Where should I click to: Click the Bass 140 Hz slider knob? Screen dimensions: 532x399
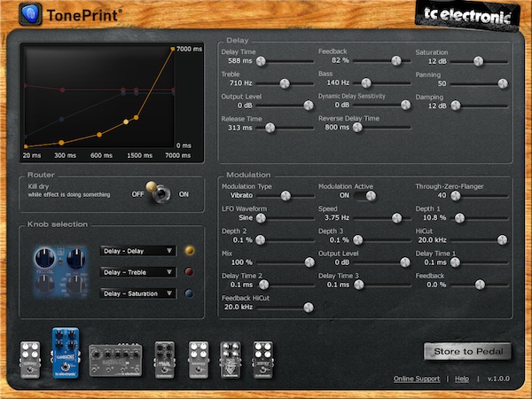[x=366, y=82]
